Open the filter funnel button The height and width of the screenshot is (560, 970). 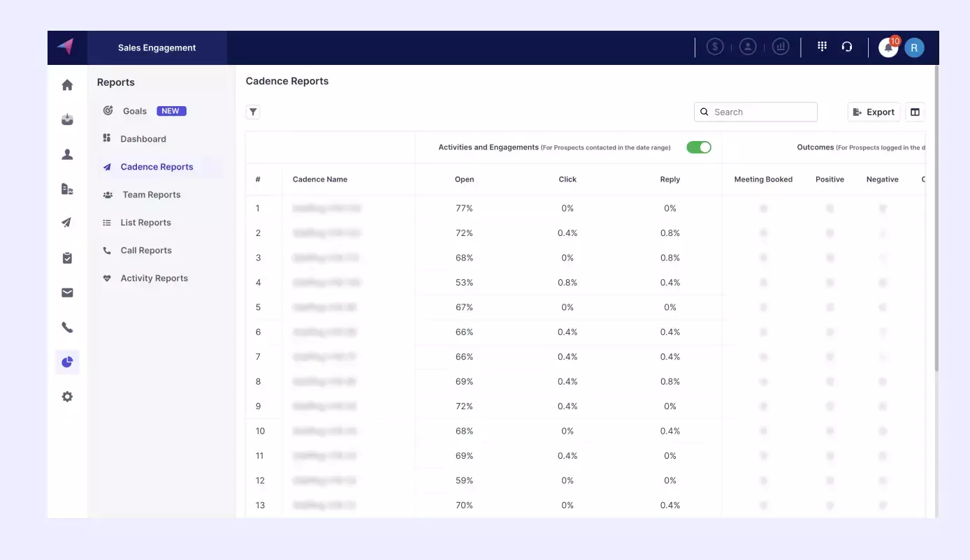[253, 112]
